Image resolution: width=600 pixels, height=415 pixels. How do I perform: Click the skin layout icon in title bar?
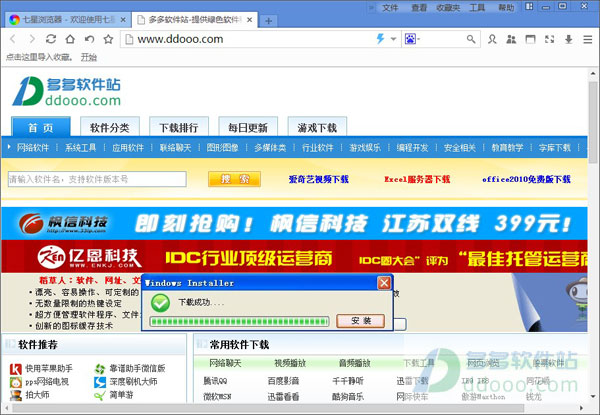[x=529, y=7]
